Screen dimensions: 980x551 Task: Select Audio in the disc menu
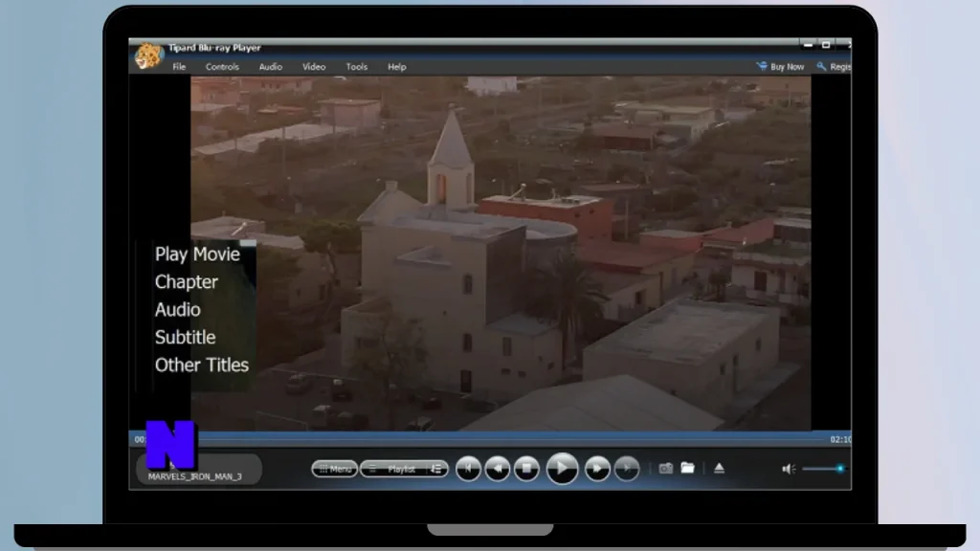pos(177,309)
